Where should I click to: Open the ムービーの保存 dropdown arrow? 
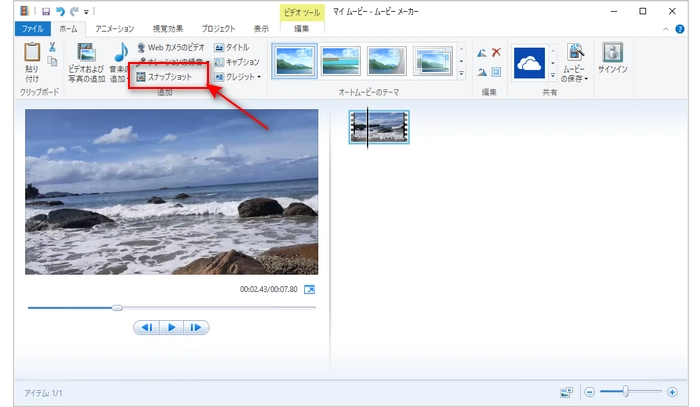pyautogui.click(x=586, y=78)
